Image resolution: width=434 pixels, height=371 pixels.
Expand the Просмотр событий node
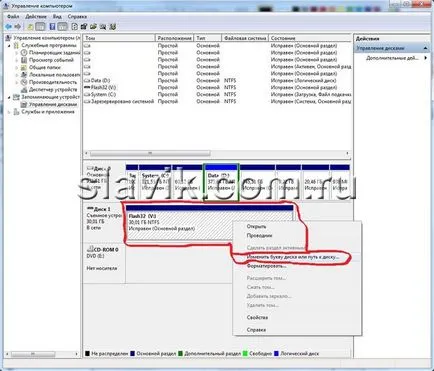click(x=17, y=60)
